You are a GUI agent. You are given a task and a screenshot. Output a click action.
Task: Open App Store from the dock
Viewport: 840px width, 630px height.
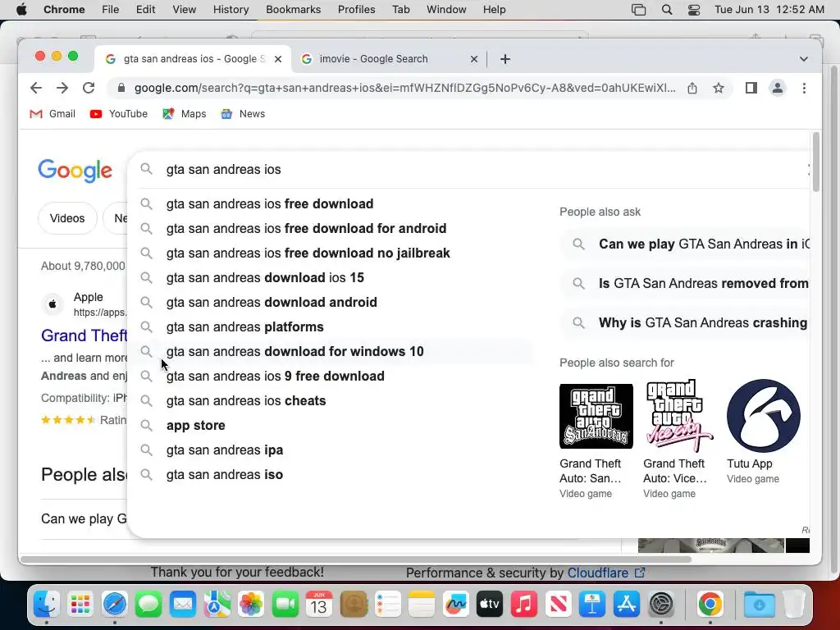626,605
